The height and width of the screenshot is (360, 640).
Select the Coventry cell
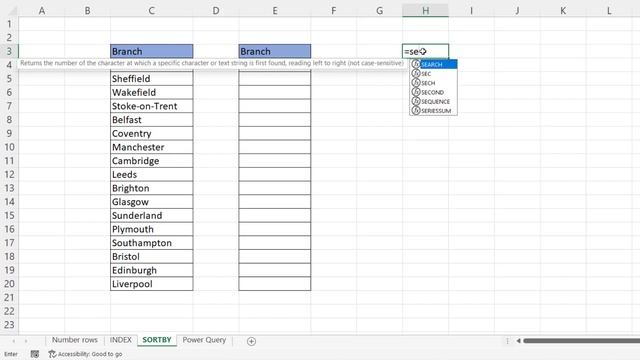(151, 133)
